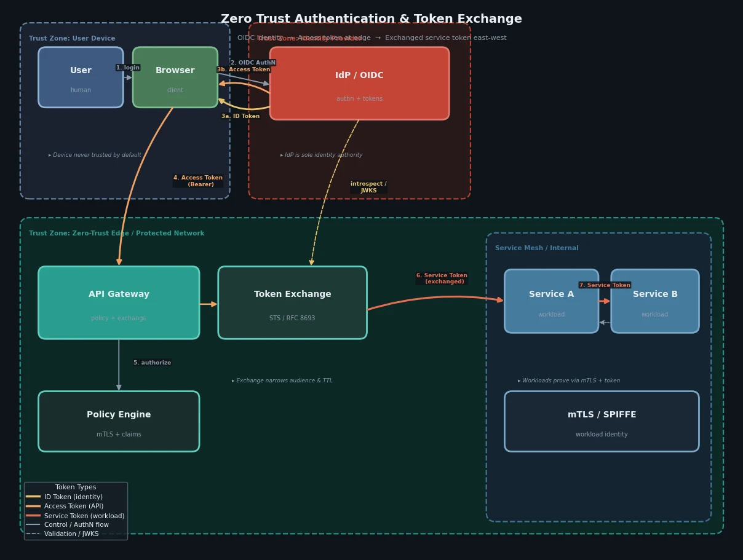This screenshot has width=743, height=560.
Task: Click '6. Service Token (exchanged)' label
Action: point(442,278)
